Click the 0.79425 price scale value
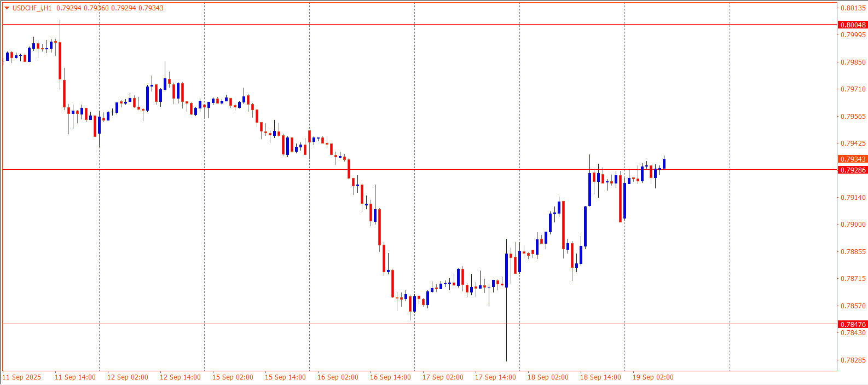Image resolution: width=868 pixels, height=385 pixels. pos(853,143)
